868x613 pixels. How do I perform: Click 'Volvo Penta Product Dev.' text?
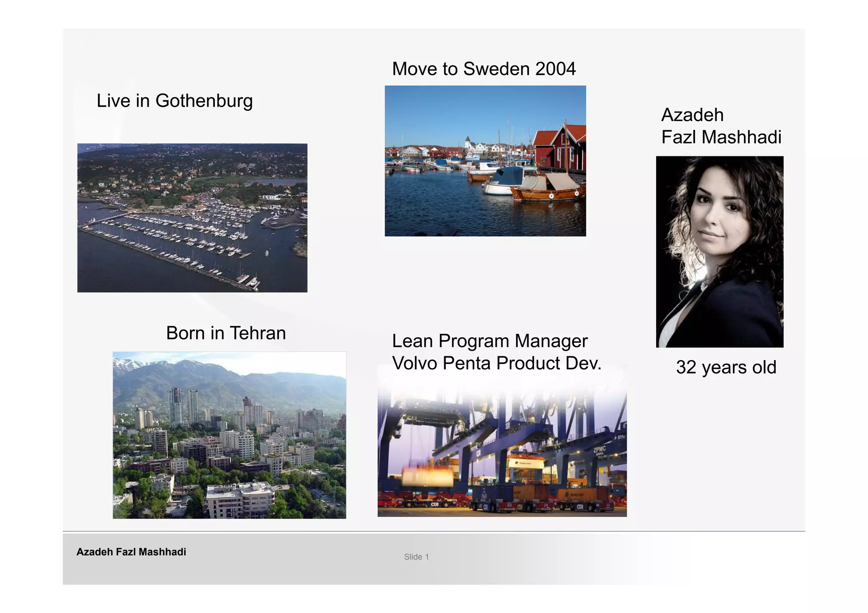click(x=496, y=363)
